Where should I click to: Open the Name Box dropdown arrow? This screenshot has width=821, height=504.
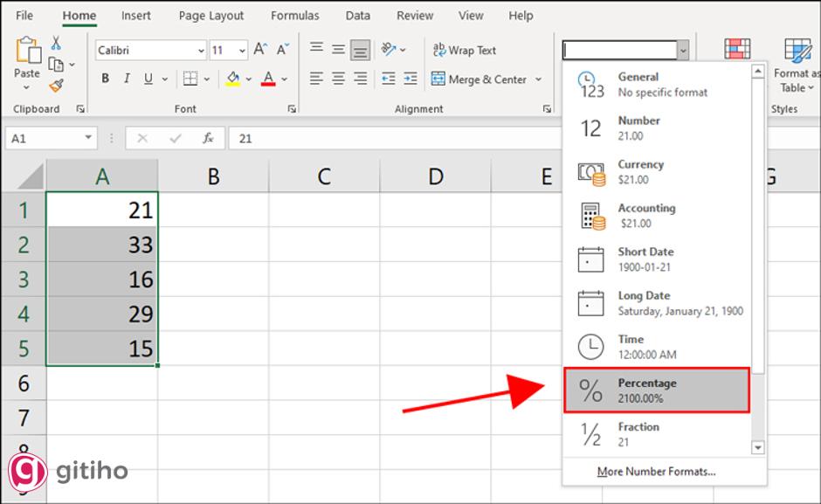click(88, 138)
